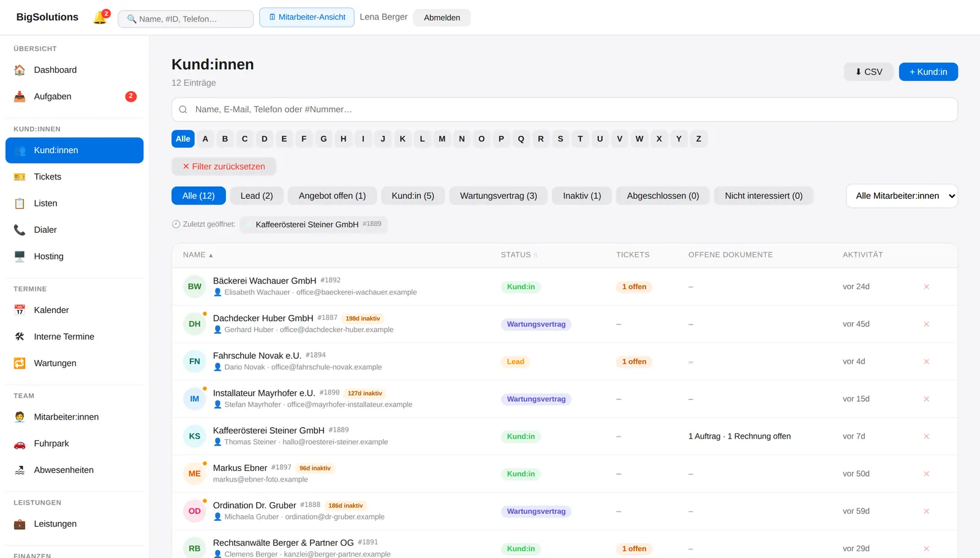
Task: Select the Alle alphabet filter
Action: (183, 139)
